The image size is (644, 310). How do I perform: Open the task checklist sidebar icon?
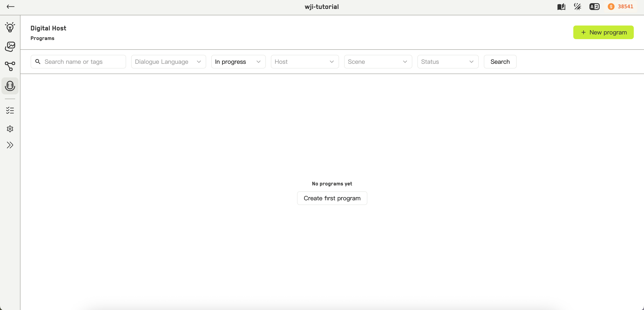[x=10, y=110]
